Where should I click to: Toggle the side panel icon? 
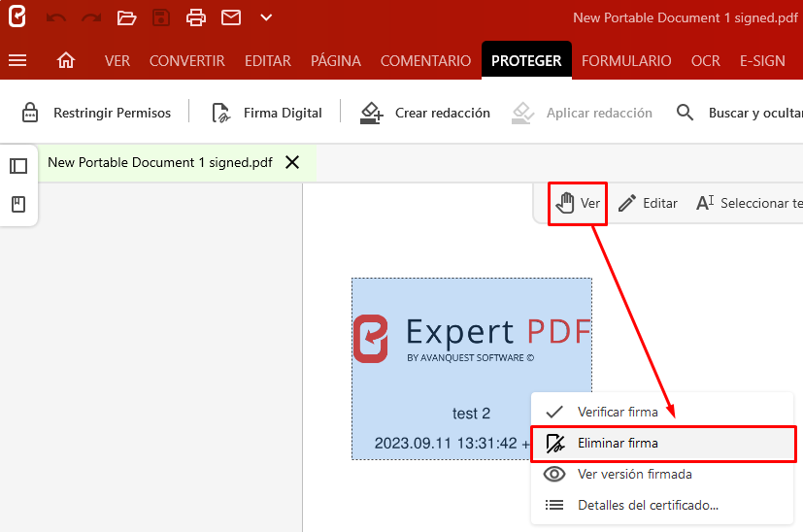point(18,166)
